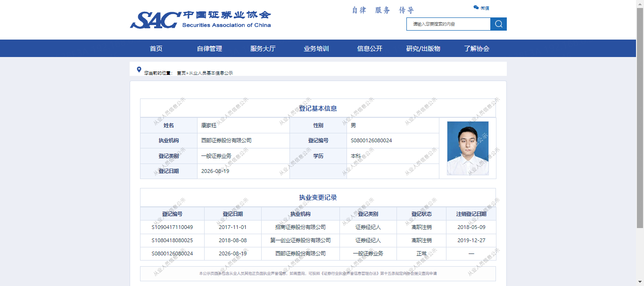Viewport: 644px width, 286px height.
Task: Select 研究/出版物 in the navigation bar
Action: pos(423,49)
